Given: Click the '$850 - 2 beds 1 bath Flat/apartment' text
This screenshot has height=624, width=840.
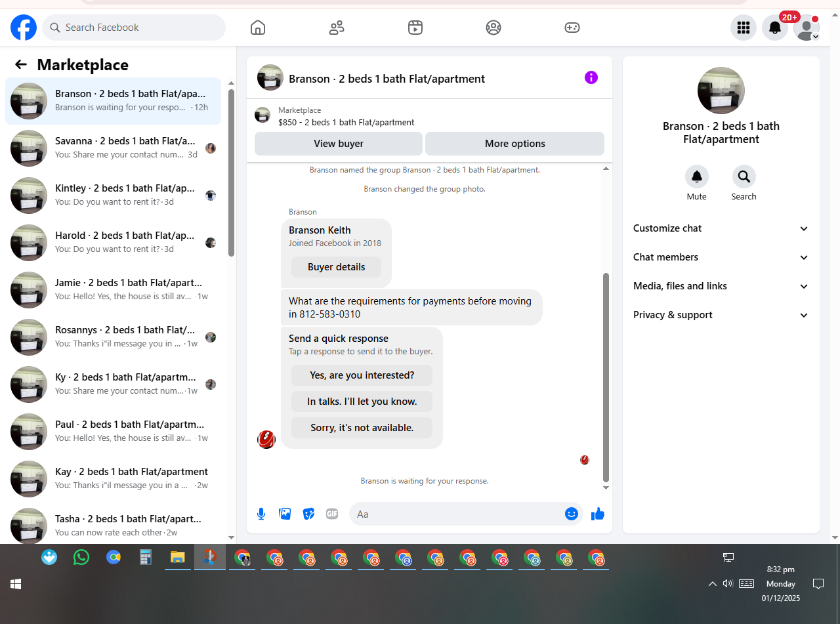Looking at the screenshot, I should tap(346, 122).
